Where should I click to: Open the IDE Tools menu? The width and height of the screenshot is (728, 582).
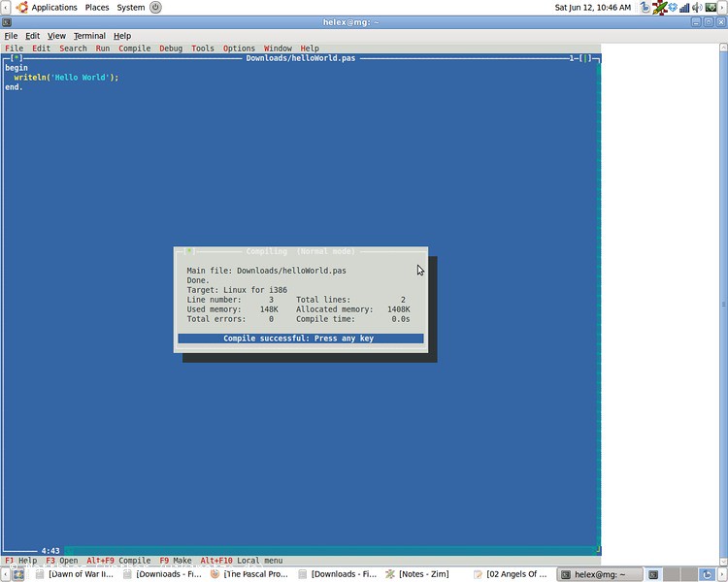tap(203, 48)
